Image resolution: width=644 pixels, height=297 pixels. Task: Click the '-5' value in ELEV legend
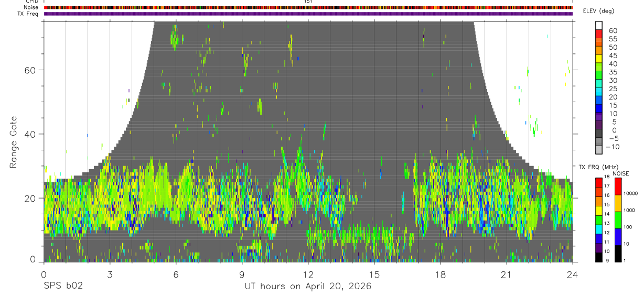pos(613,138)
